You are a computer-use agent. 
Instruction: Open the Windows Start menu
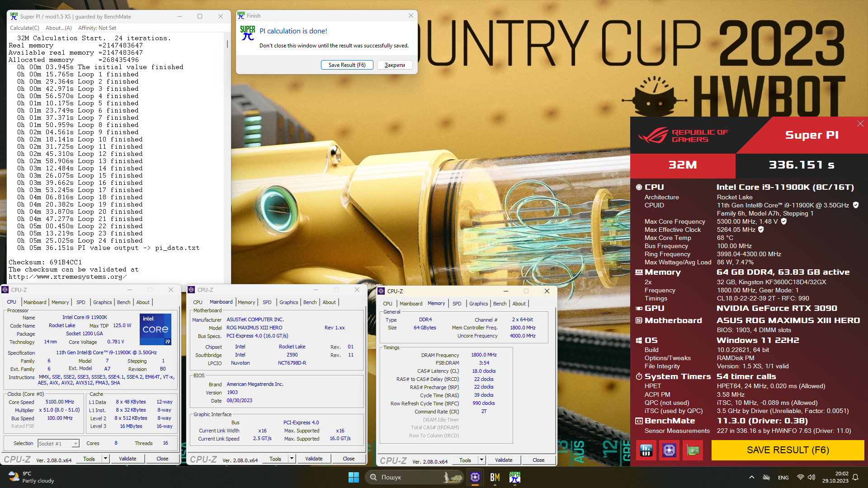point(354,477)
